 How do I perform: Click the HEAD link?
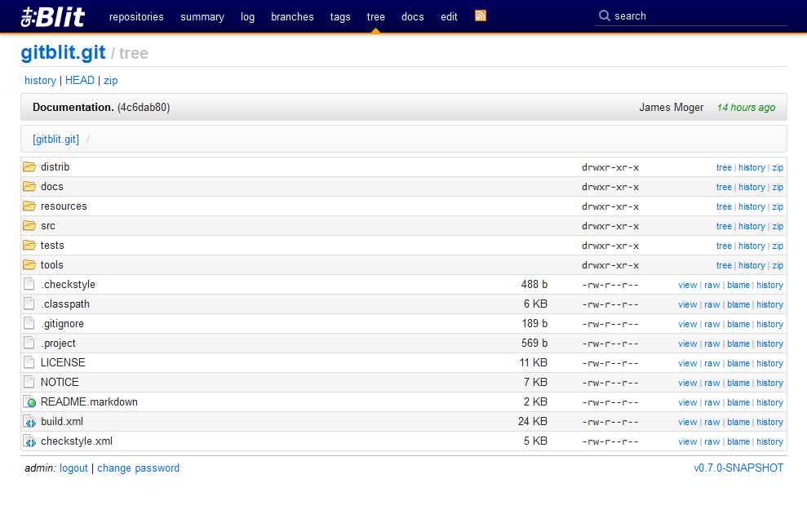tap(80, 80)
